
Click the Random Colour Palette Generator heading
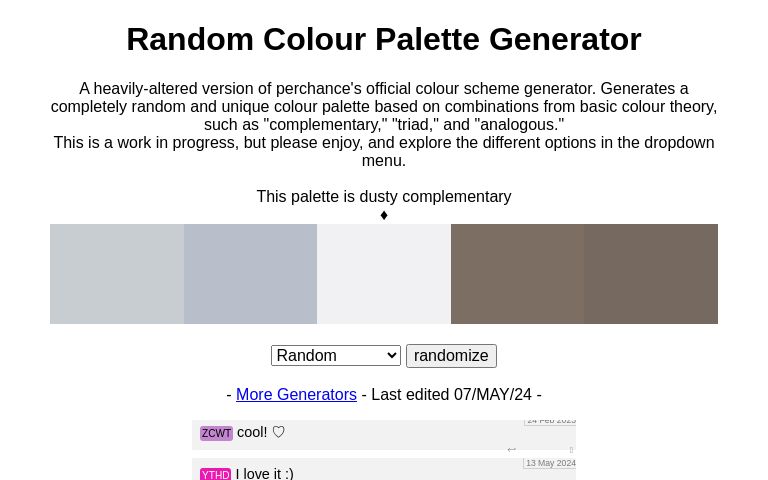384,39
